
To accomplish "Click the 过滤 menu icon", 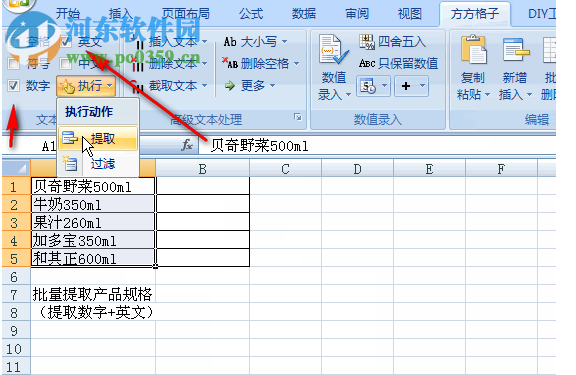I will coord(70,163).
